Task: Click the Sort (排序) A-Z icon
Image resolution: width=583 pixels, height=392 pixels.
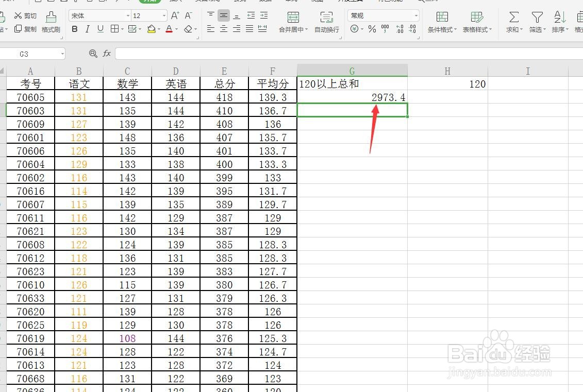Action: coord(560,17)
